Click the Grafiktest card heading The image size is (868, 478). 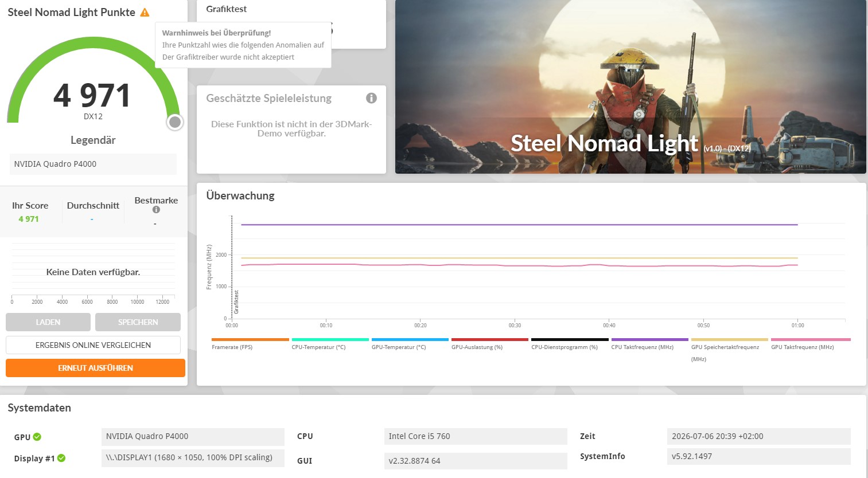tap(227, 9)
